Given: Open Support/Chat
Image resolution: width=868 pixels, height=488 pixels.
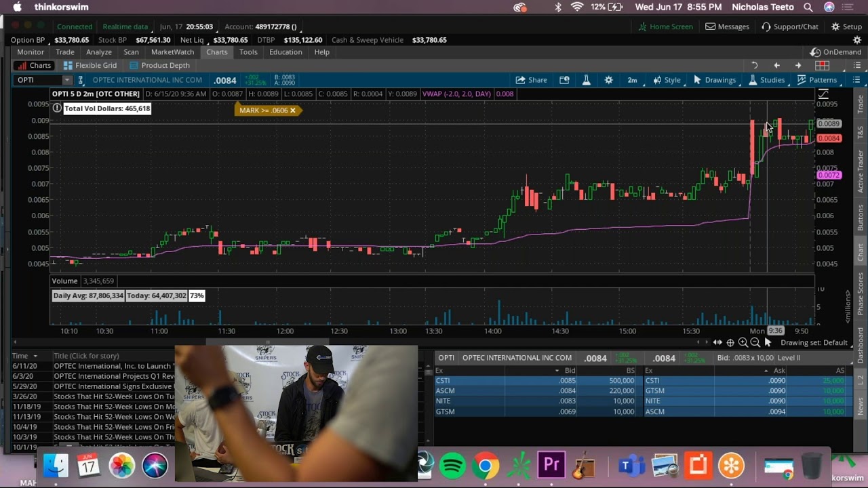Looking at the screenshot, I should click(x=789, y=26).
